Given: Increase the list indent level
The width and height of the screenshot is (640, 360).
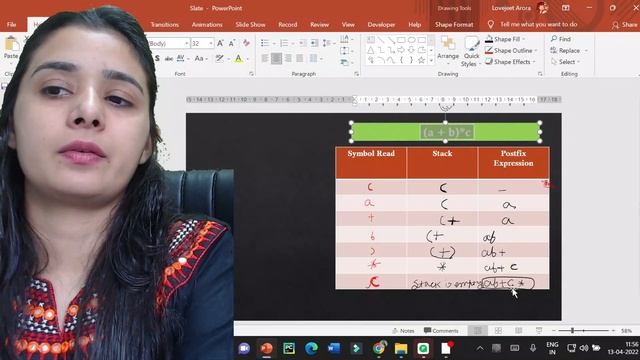Looking at the screenshot, I should point(314,43).
